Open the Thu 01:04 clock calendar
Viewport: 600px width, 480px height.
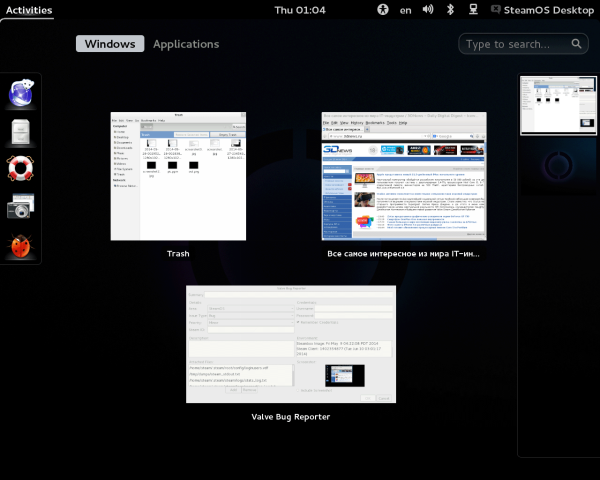pyautogui.click(x=299, y=9)
